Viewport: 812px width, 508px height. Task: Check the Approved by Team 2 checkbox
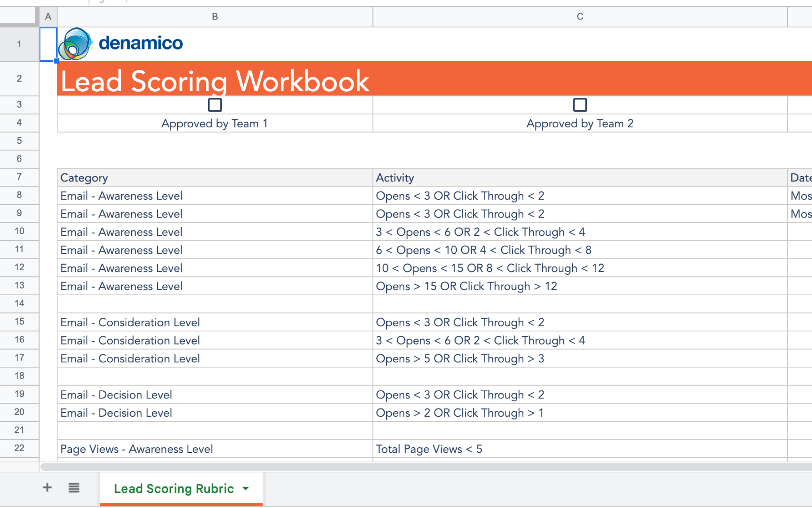pyautogui.click(x=580, y=104)
